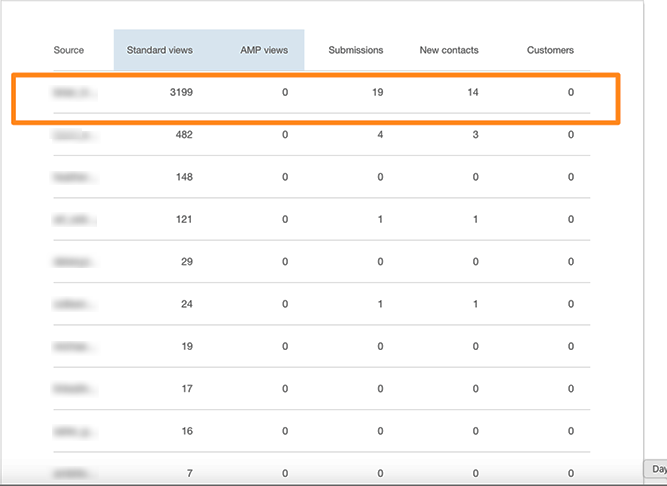Click the New contacts column header
Image resolution: width=667 pixels, height=486 pixels.
point(449,50)
